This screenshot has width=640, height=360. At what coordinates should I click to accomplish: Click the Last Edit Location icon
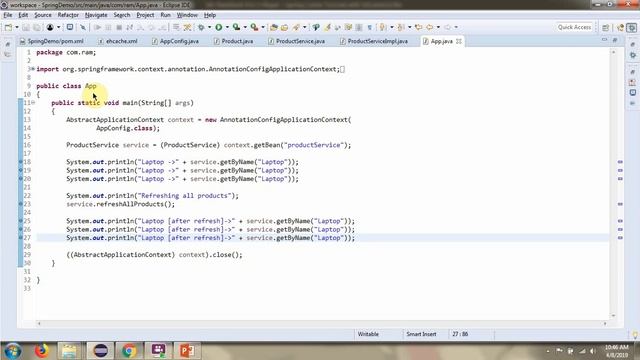click(x=418, y=27)
